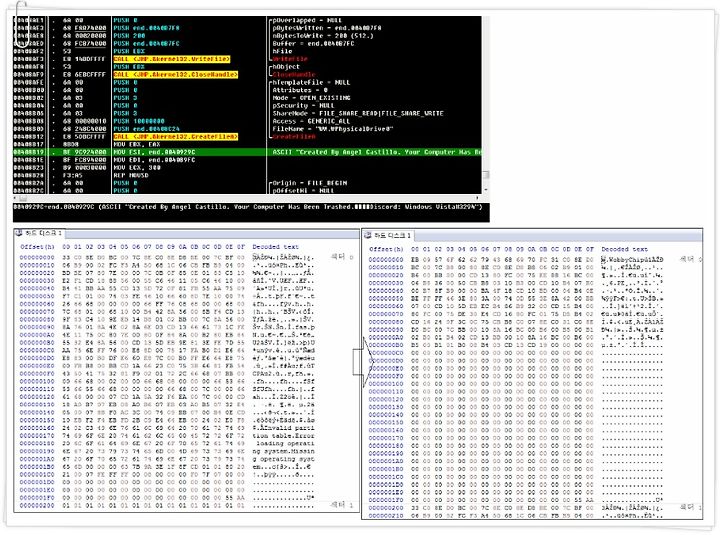Click the MOV ECX, 300 instruction
Image resolution: width=720 pixels, height=535 pixels.
pos(137,168)
